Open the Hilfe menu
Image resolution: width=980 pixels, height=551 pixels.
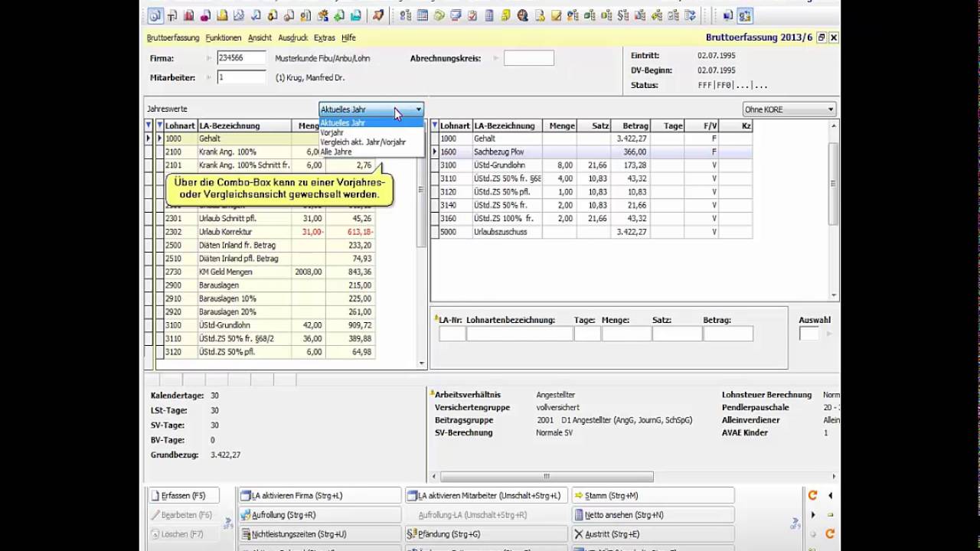(x=348, y=37)
